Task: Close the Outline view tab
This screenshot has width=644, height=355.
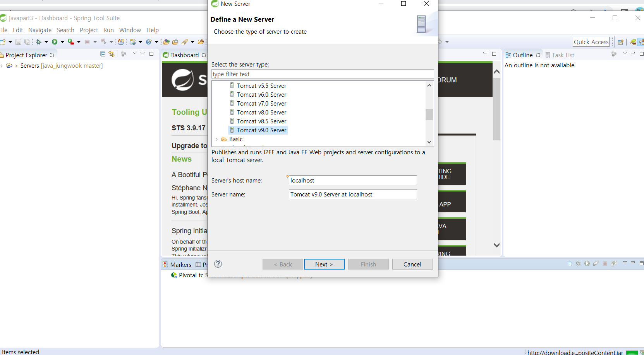Action: tap(538, 55)
